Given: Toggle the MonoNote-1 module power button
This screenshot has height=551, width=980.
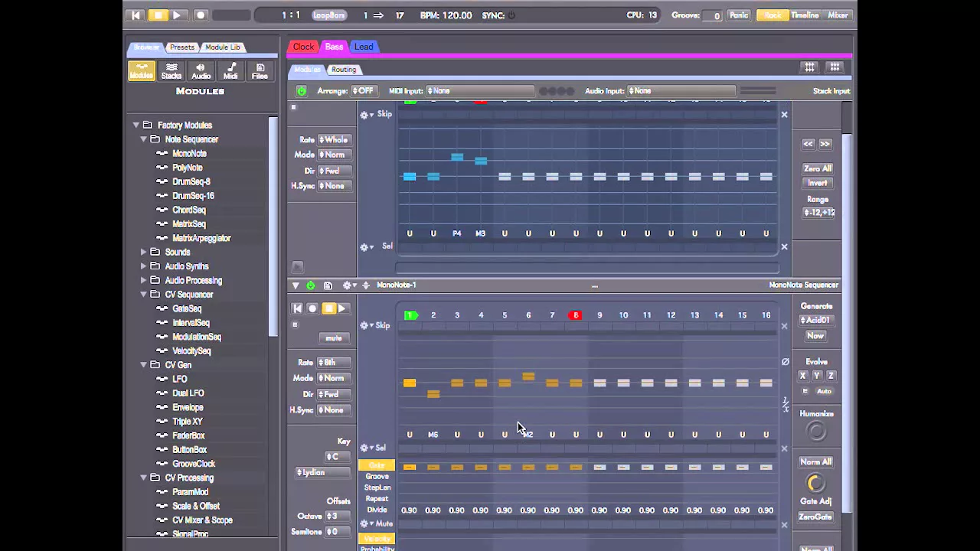Looking at the screenshot, I should (x=310, y=285).
